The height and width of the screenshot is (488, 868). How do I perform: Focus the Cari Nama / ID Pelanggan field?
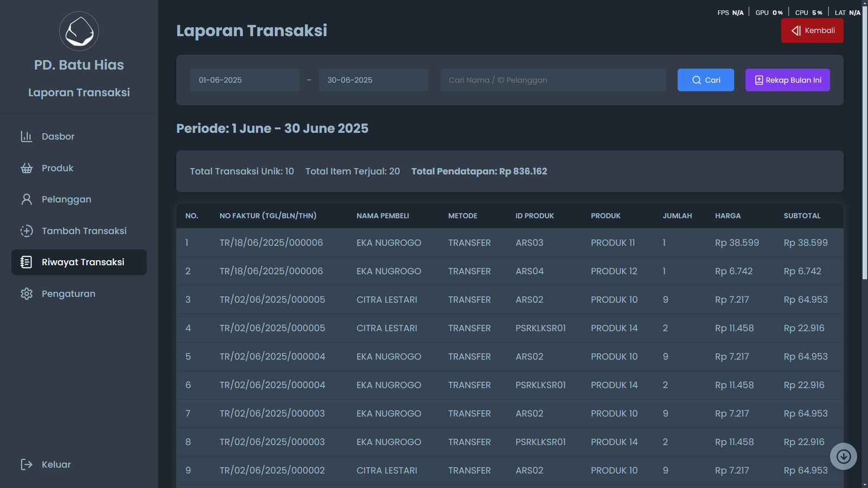(x=552, y=80)
